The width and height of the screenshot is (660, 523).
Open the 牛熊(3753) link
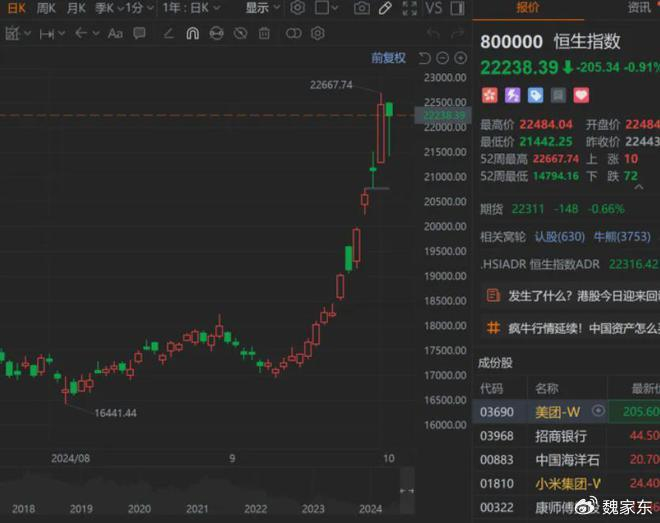click(622, 236)
